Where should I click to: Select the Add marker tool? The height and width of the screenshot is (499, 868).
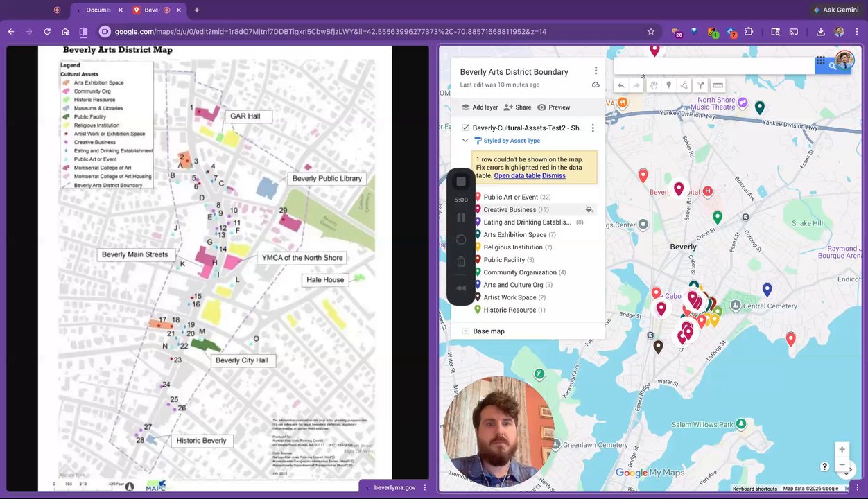click(x=668, y=85)
